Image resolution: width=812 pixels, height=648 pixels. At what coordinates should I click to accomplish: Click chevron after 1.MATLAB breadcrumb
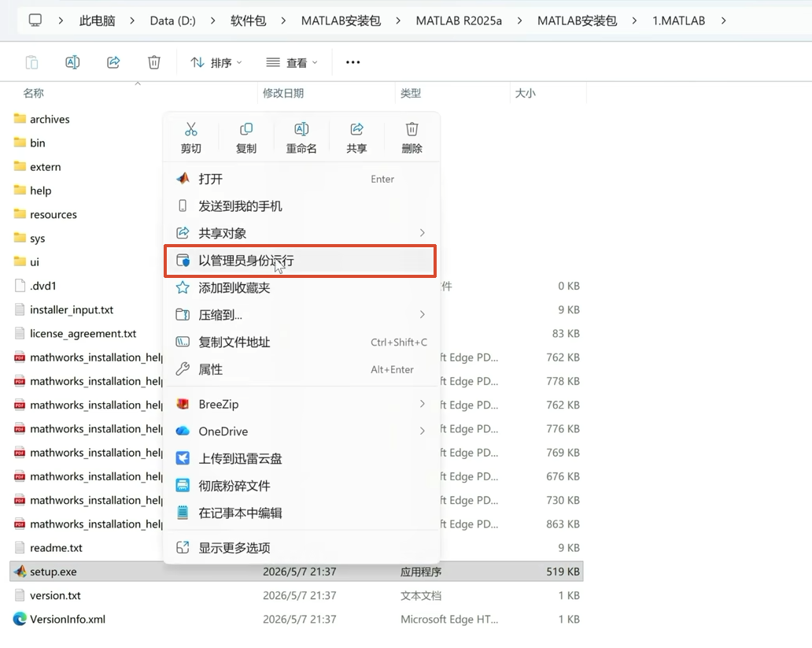tap(723, 20)
